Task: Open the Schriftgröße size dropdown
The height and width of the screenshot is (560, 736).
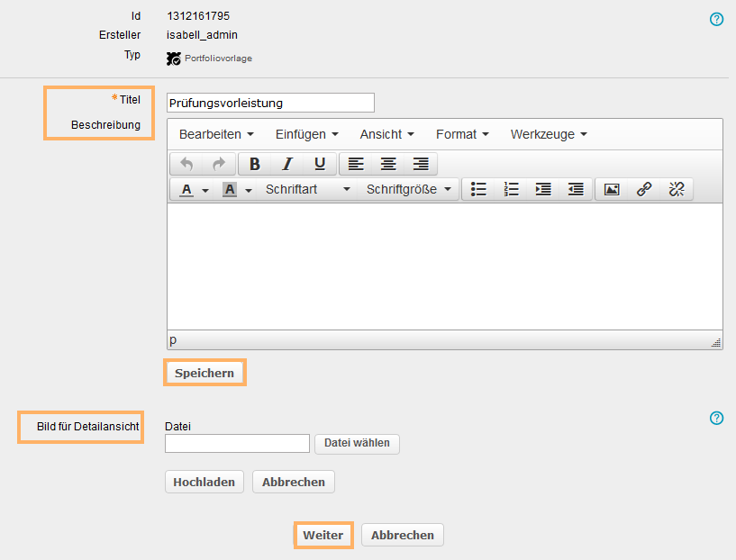Action: click(x=408, y=189)
